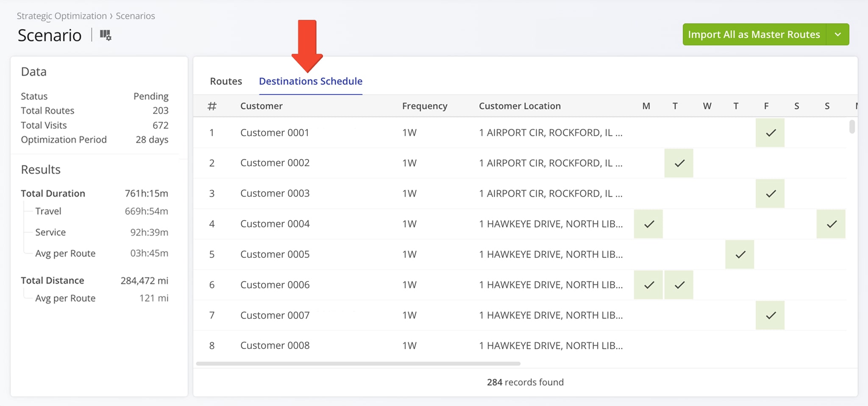This screenshot has height=406, width=868.
Task: Sort by Customer Location column header
Action: (x=520, y=106)
